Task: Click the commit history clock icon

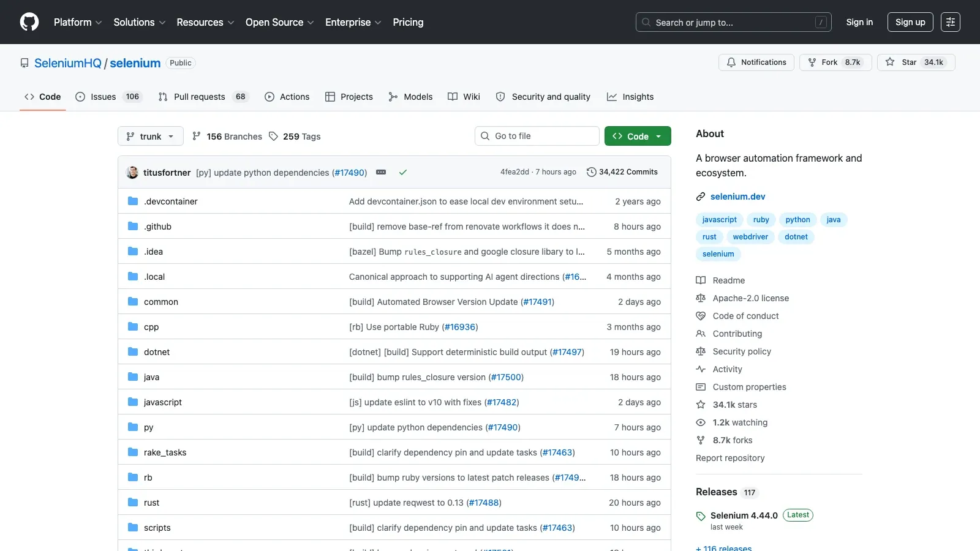Action: pyautogui.click(x=591, y=172)
